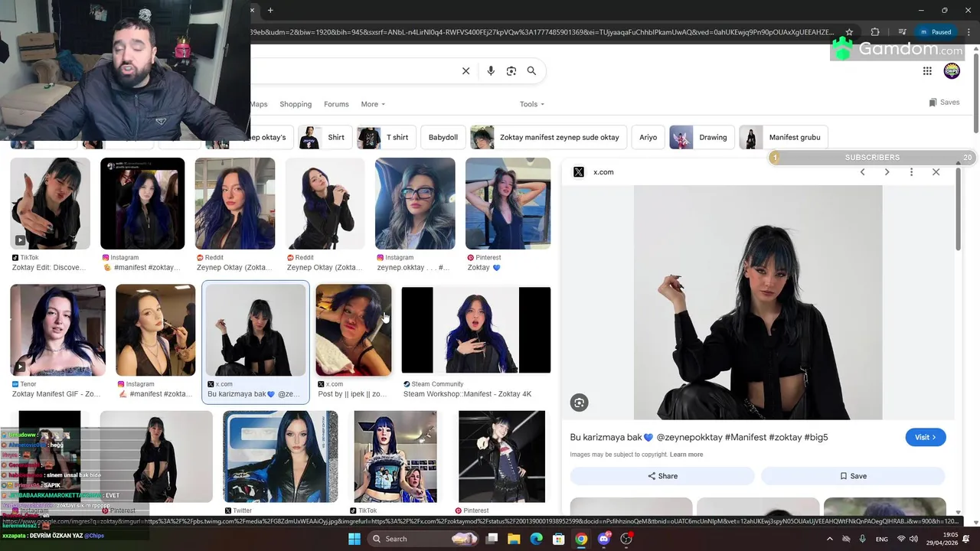
Task: Submit search with the magnifier icon
Action: (531, 70)
